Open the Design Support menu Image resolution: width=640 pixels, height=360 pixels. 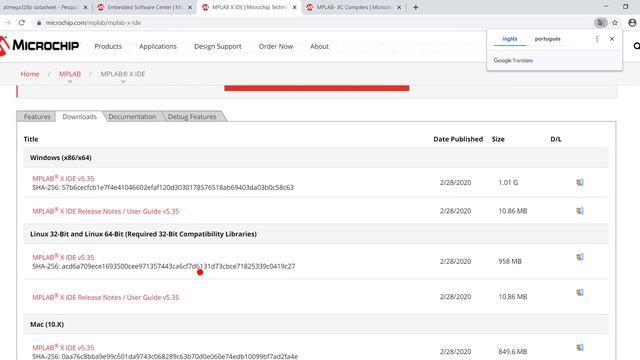[218, 47]
